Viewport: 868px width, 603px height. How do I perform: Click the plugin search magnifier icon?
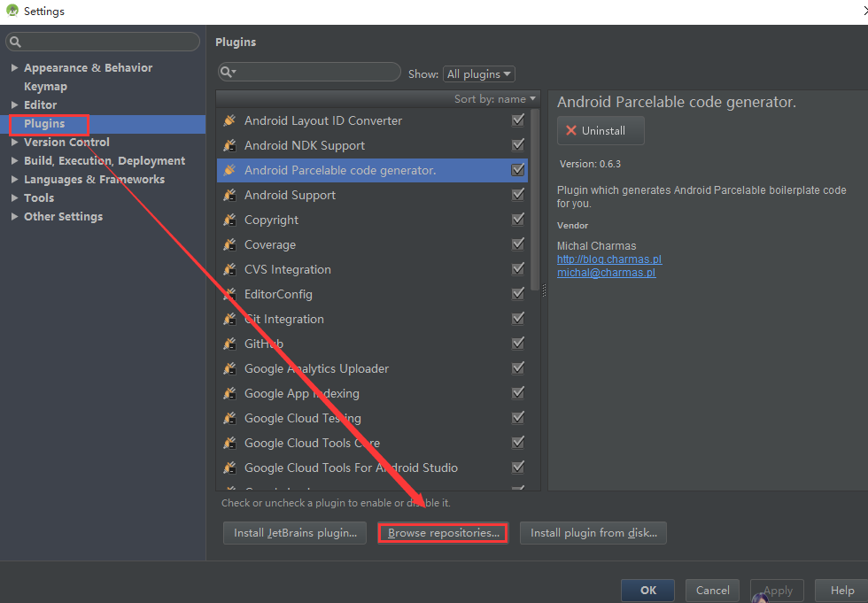(227, 72)
